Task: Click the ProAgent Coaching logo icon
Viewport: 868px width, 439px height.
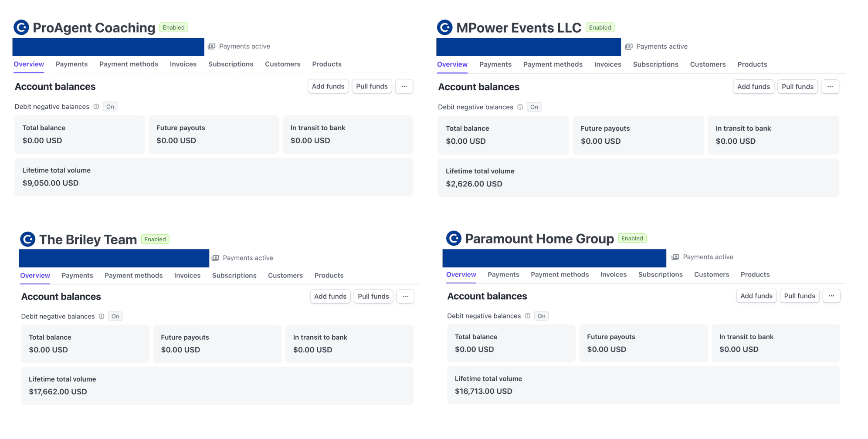Action: pos(21,27)
